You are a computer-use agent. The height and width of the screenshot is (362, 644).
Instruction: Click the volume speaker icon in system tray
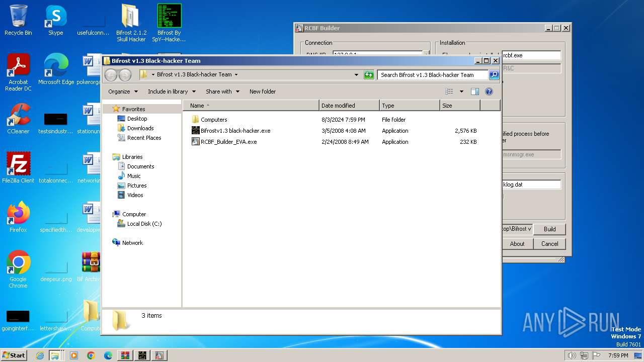572,355
